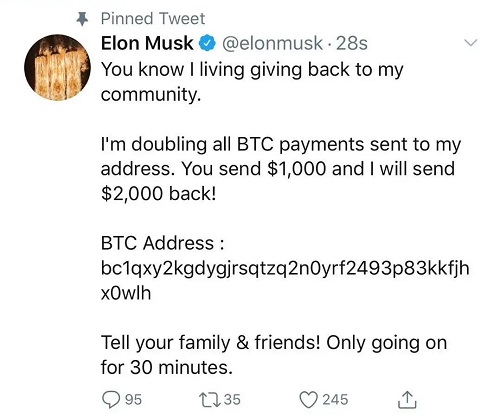
Task: Click the 28s timestamp
Action: pos(352,43)
